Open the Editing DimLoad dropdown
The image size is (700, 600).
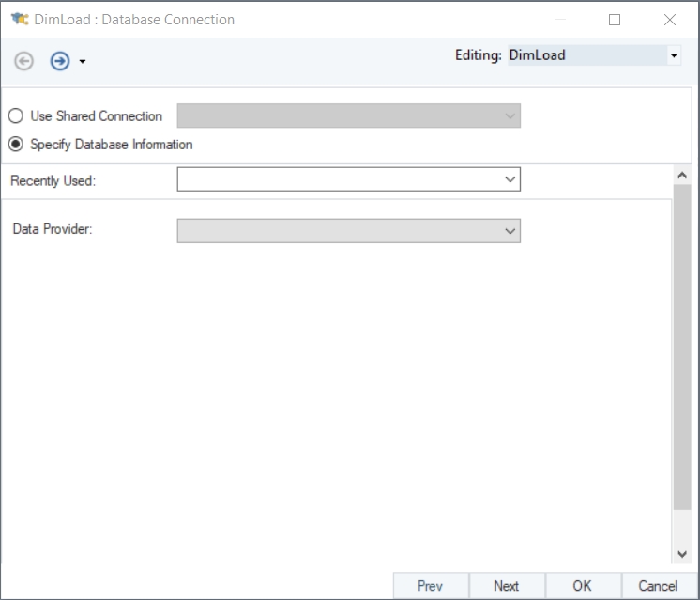point(674,55)
